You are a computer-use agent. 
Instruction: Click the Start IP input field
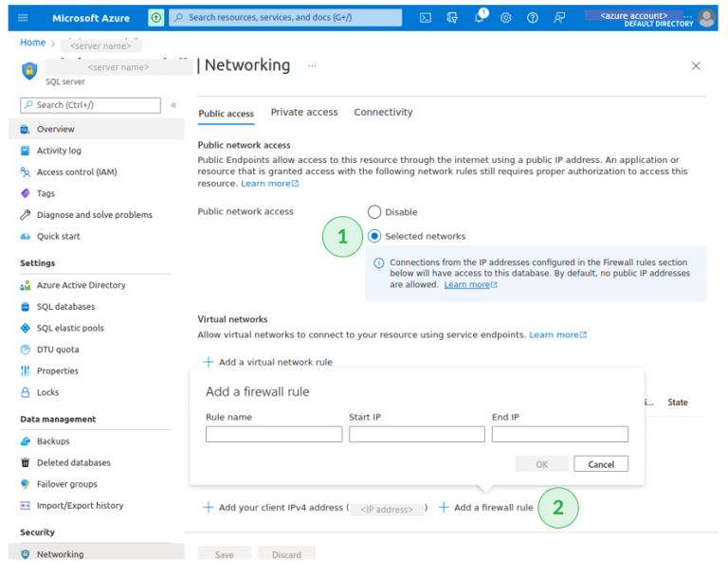[x=416, y=435]
